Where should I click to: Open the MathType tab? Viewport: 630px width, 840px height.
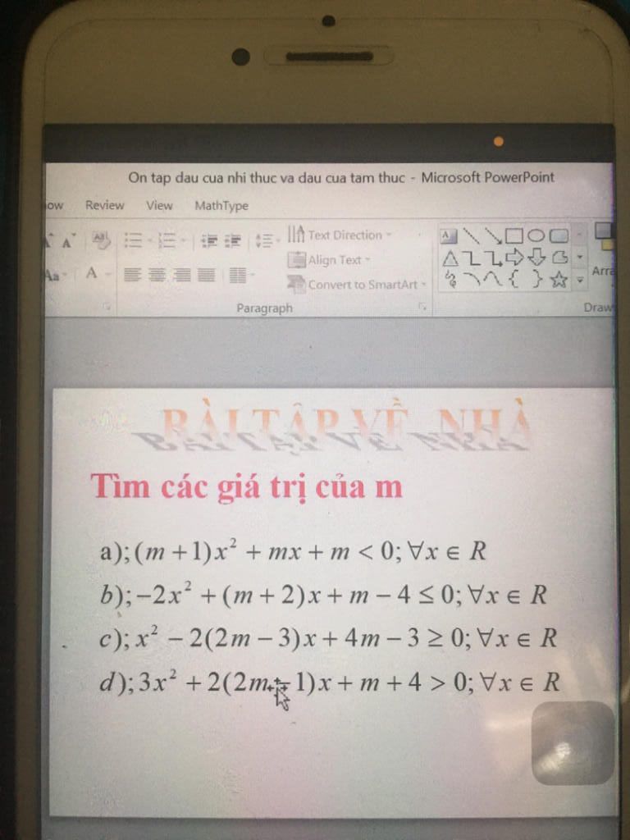tap(221, 206)
